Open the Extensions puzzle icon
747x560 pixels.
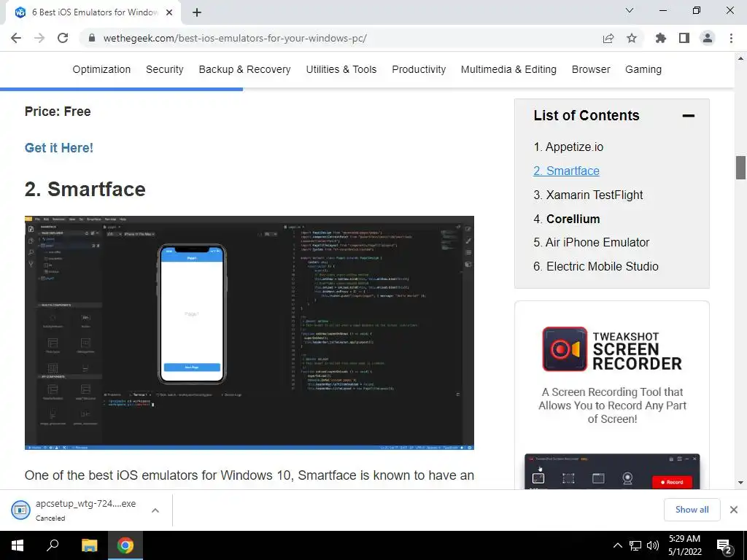click(x=661, y=38)
